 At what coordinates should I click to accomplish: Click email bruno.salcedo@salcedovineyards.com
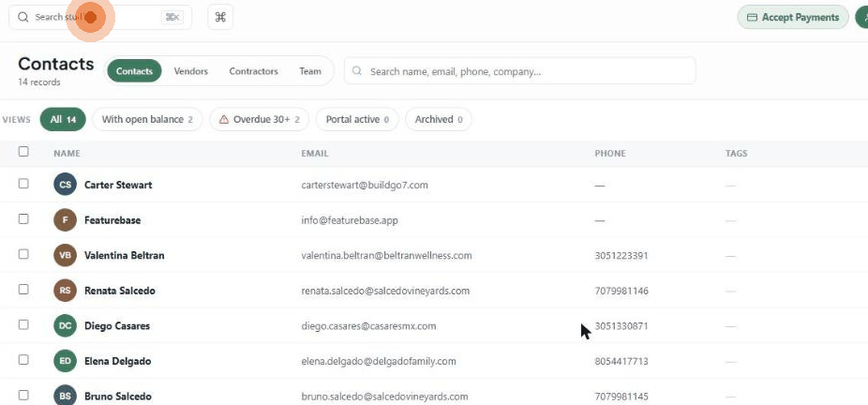(384, 397)
